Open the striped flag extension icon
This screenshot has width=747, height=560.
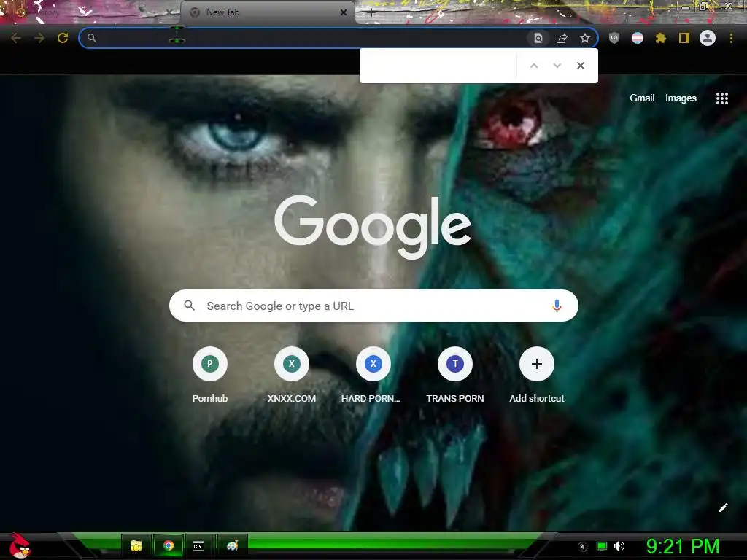(638, 38)
